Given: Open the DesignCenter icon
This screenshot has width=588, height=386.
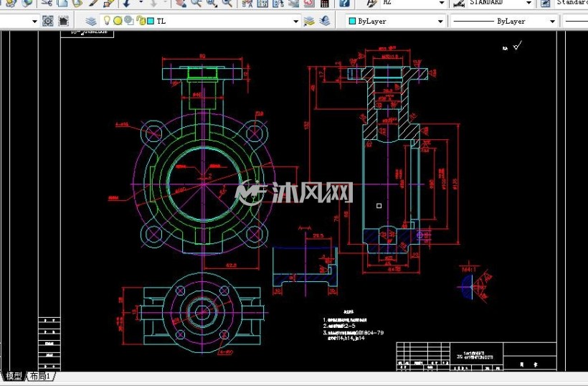Looking at the screenshot, I should (262, 3).
